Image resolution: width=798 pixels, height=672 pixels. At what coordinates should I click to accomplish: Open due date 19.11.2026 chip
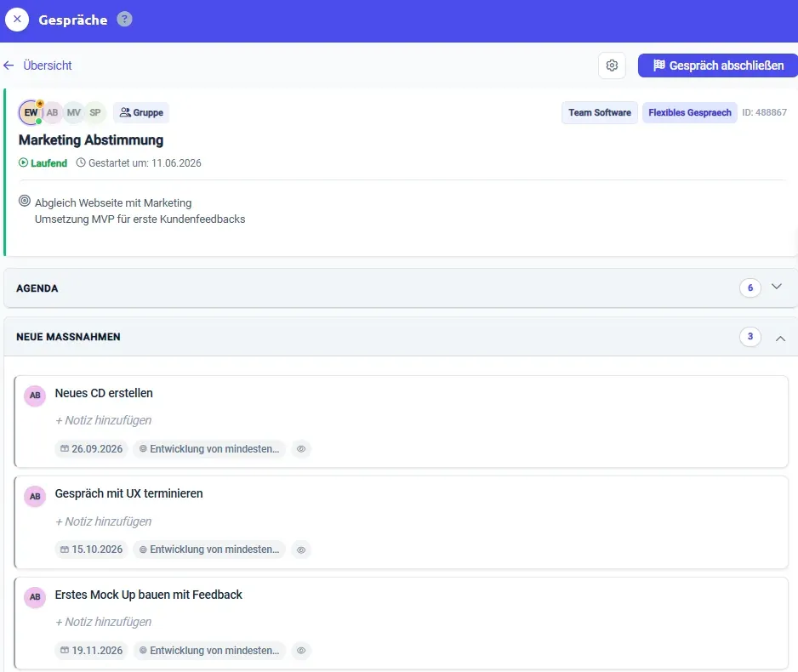(x=92, y=650)
